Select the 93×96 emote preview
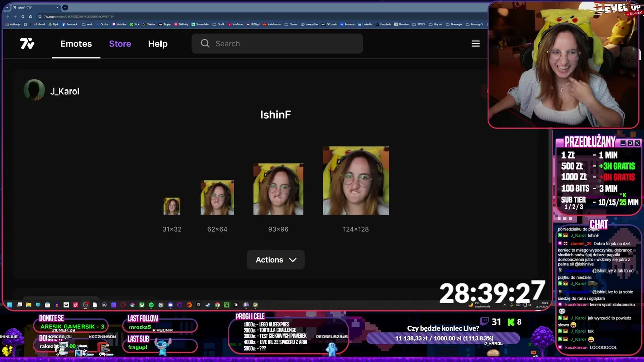 [278, 189]
